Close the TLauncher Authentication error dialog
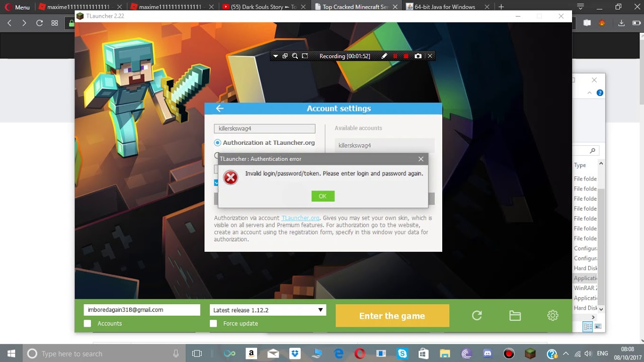644x362 pixels. (421, 159)
